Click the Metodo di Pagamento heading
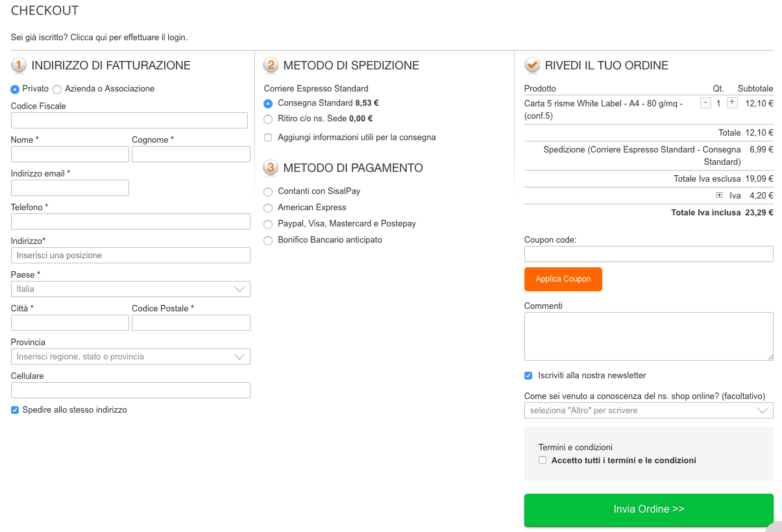782x532 pixels. click(353, 168)
